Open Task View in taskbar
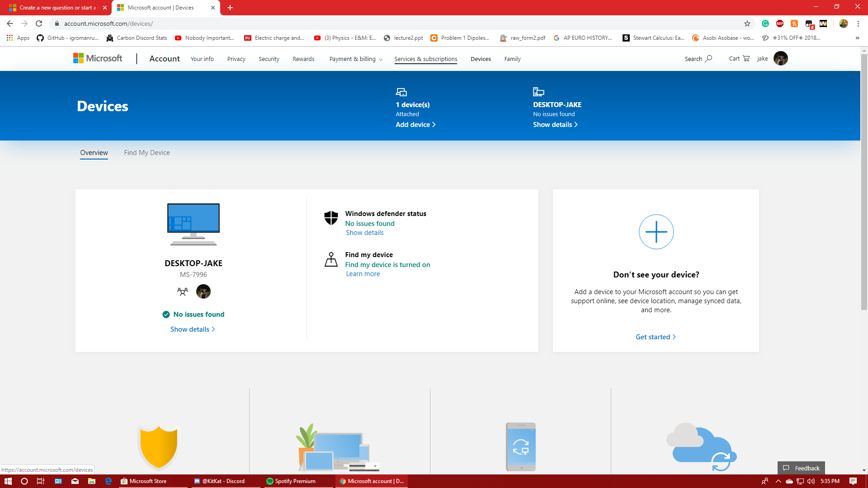 [41, 481]
